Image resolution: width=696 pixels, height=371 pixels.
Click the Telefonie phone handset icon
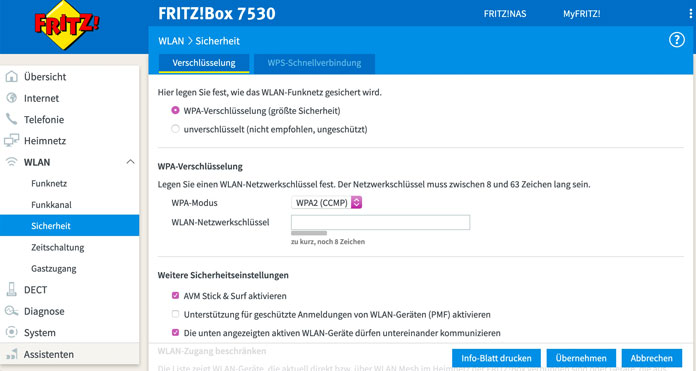point(12,119)
